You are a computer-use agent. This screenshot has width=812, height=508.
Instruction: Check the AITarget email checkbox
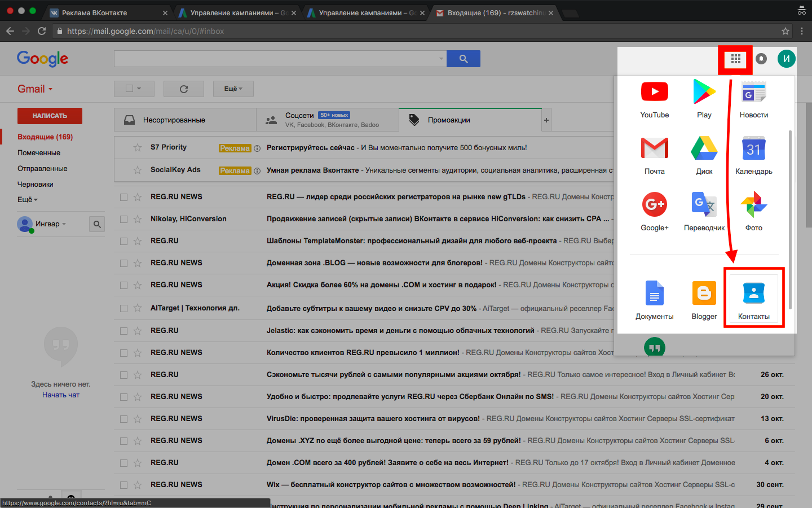point(123,308)
